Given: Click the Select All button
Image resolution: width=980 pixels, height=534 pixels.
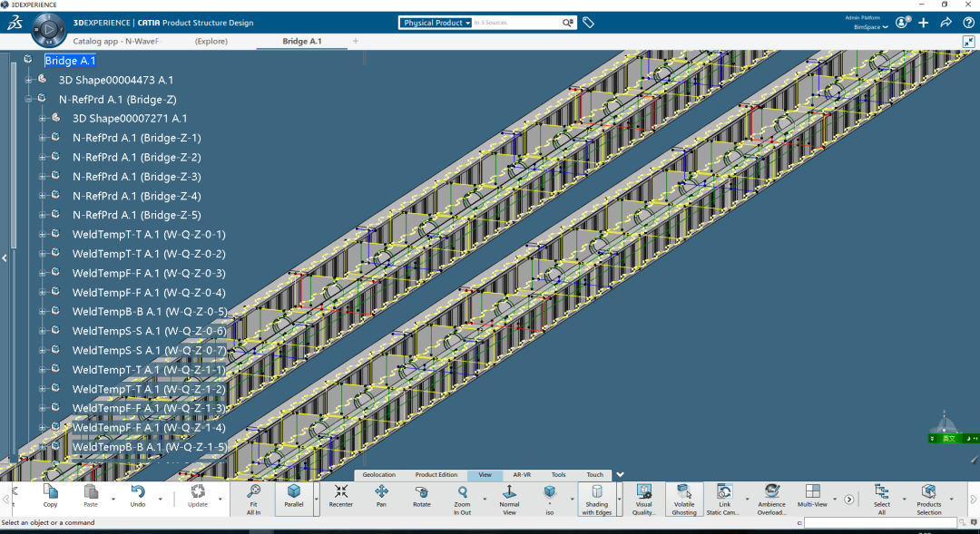Looking at the screenshot, I should tap(881, 495).
